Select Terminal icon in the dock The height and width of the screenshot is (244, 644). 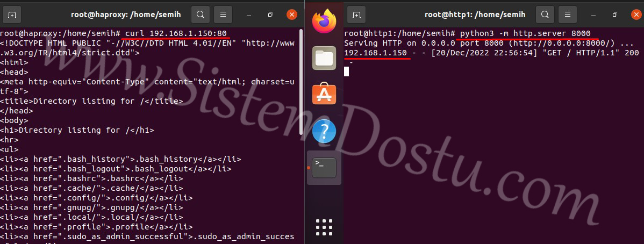[324, 168]
